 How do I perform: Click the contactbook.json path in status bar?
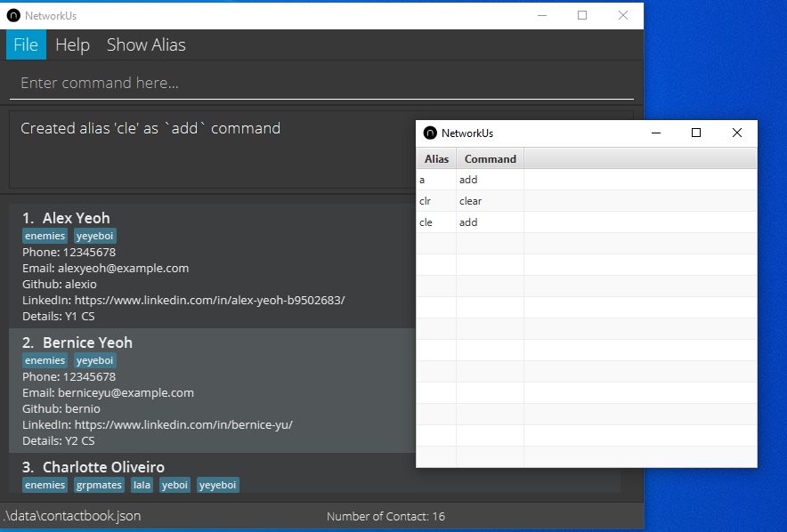tap(73, 516)
